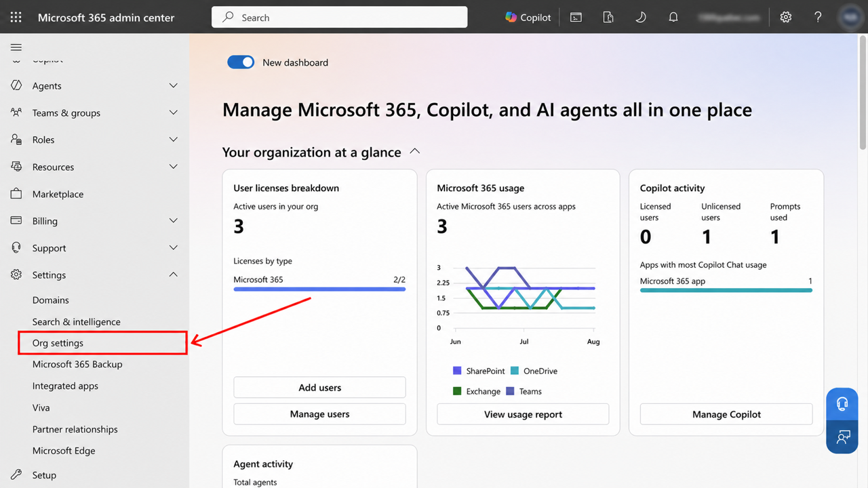Click the Add users button

click(319, 388)
